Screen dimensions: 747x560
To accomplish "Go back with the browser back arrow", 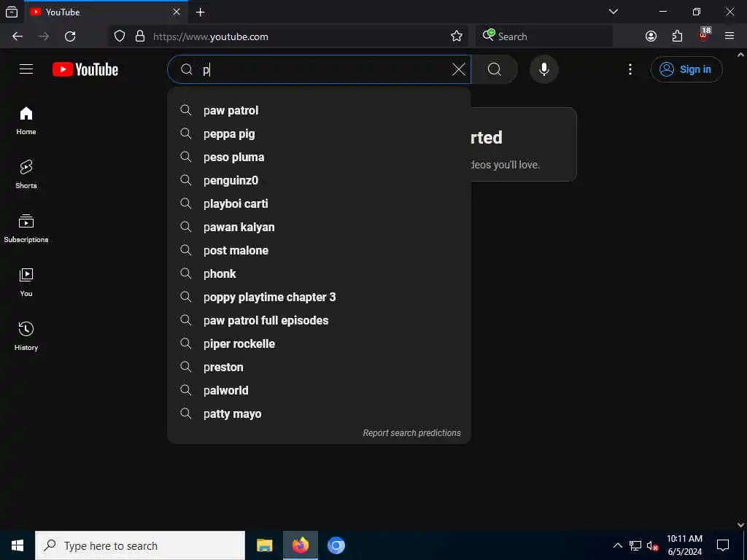I will point(18,36).
